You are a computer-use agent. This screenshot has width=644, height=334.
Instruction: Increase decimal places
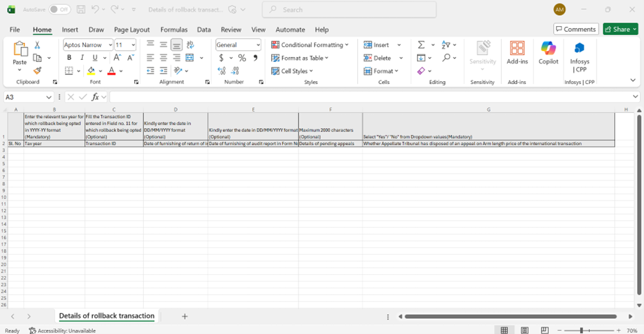point(222,71)
